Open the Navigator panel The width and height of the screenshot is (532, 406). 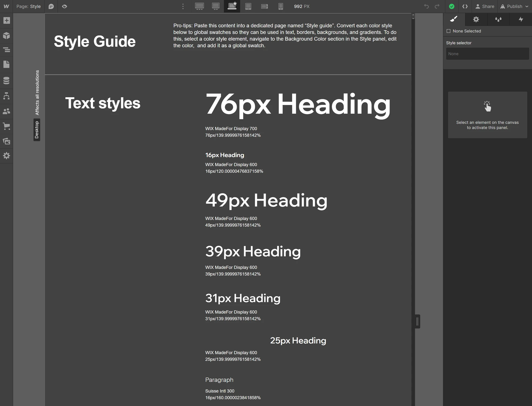[6, 50]
